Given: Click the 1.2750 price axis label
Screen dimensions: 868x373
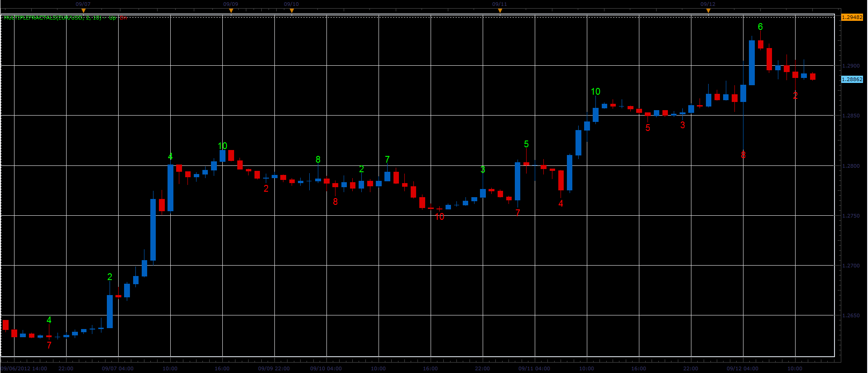Looking at the screenshot, I should tap(851, 216).
